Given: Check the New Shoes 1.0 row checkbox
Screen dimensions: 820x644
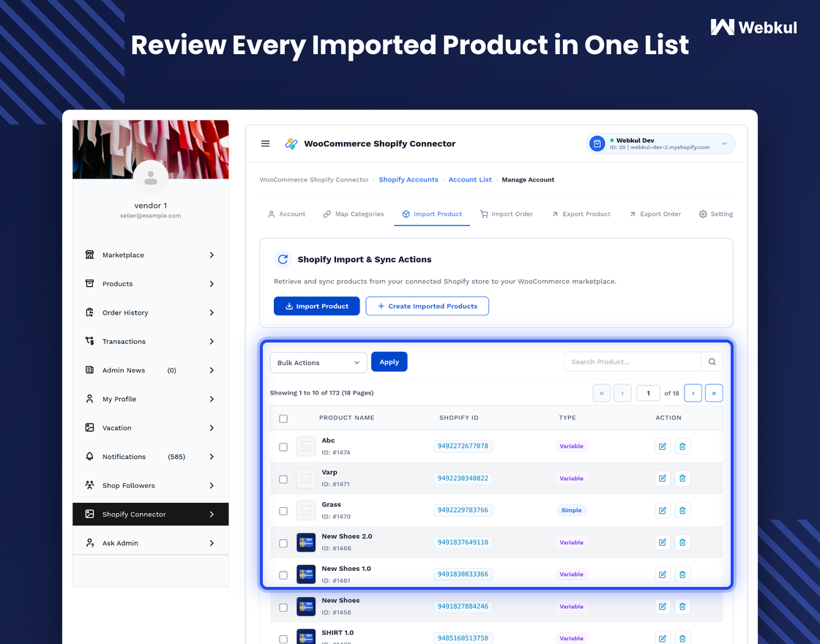Looking at the screenshot, I should tap(283, 575).
